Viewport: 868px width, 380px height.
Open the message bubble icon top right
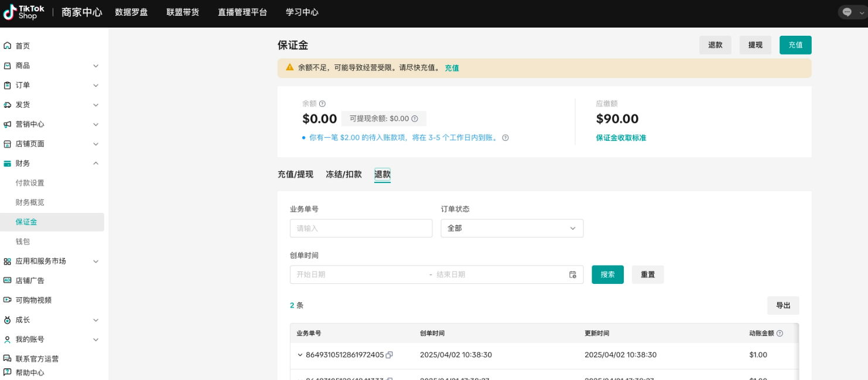point(848,11)
